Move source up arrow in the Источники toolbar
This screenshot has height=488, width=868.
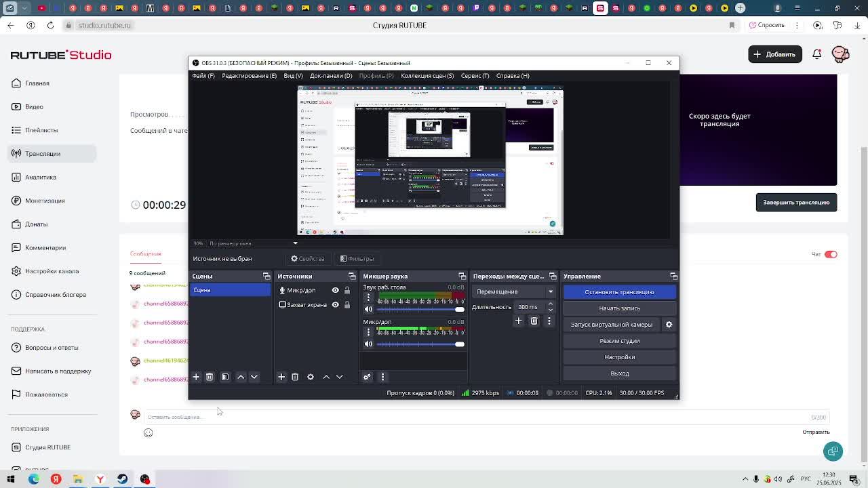tap(326, 377)
